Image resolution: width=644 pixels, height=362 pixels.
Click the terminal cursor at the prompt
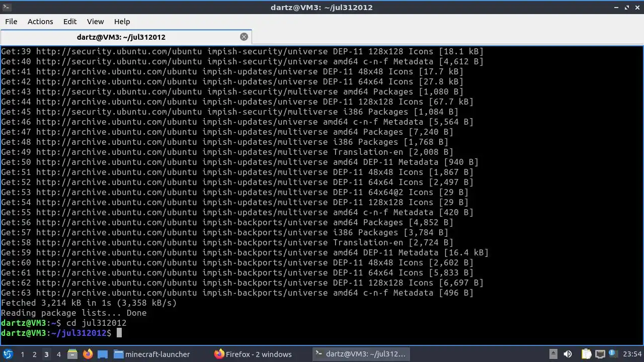tap(119, 333)
